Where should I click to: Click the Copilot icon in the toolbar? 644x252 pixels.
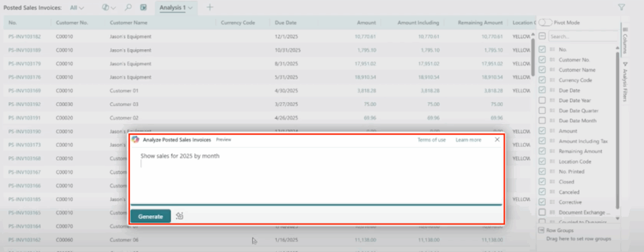105,8
